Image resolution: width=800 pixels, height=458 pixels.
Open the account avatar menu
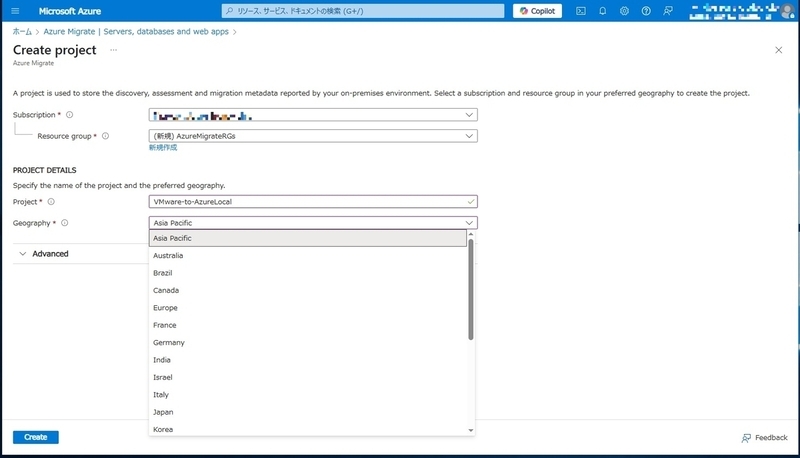click(x=788, y=11)
